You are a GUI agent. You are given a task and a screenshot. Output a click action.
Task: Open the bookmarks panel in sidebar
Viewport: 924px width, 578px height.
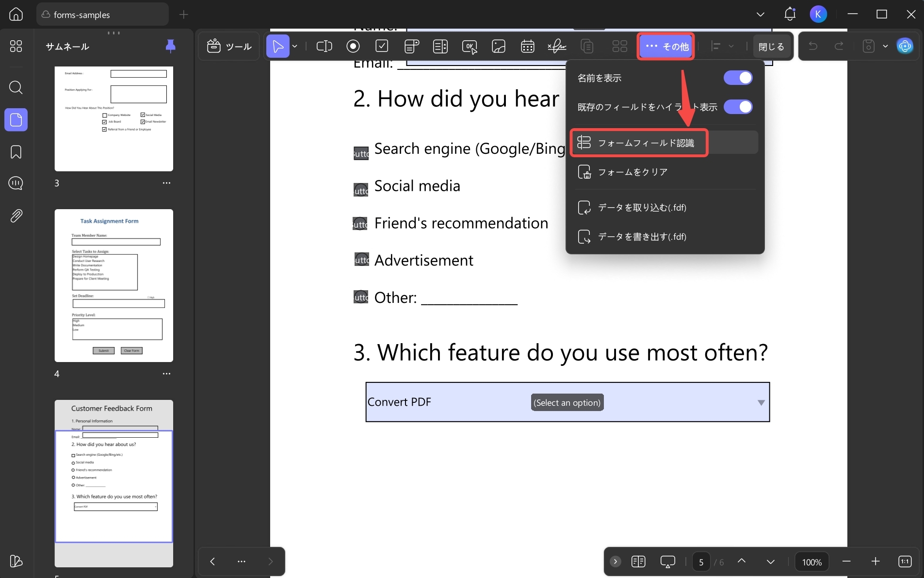point(16,152)
